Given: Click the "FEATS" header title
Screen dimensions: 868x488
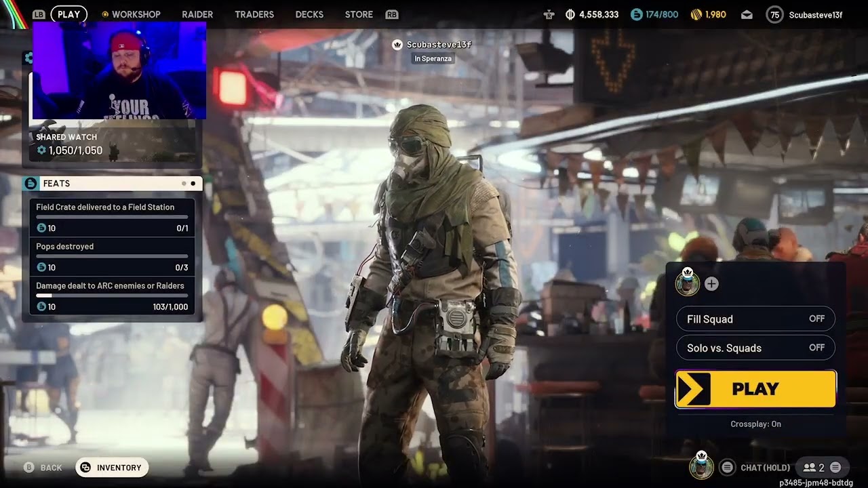Looking at the screenshot, I should [x=56, y=184].
